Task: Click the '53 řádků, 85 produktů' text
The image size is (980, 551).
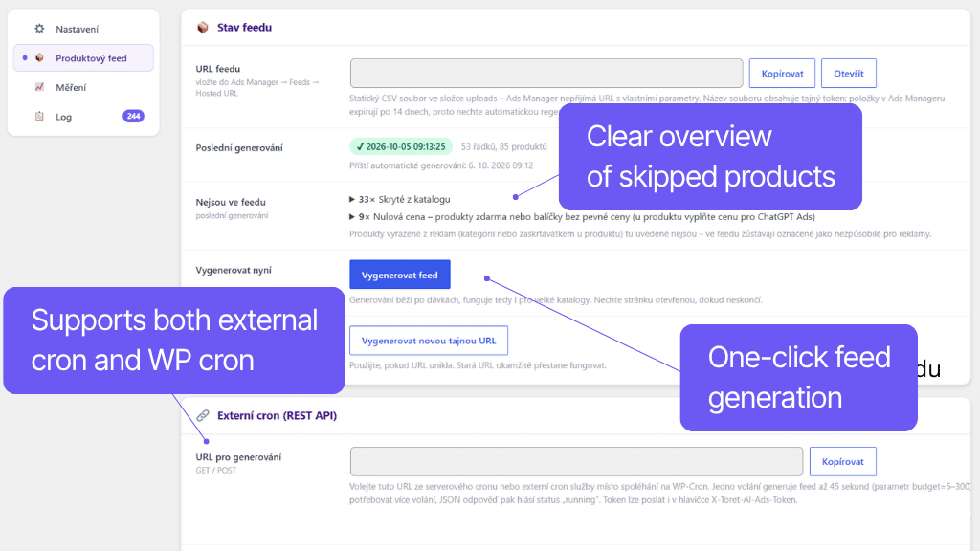Action: [503, 146]
